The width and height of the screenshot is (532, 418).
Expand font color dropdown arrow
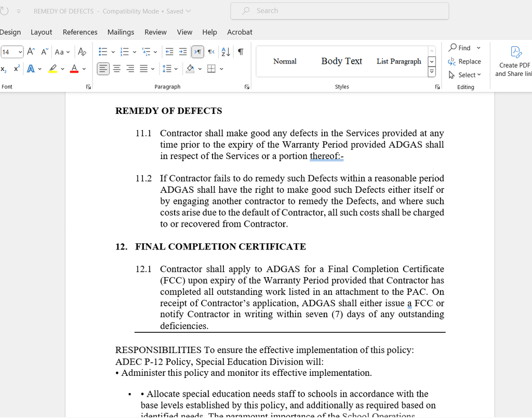pos(84,69)
